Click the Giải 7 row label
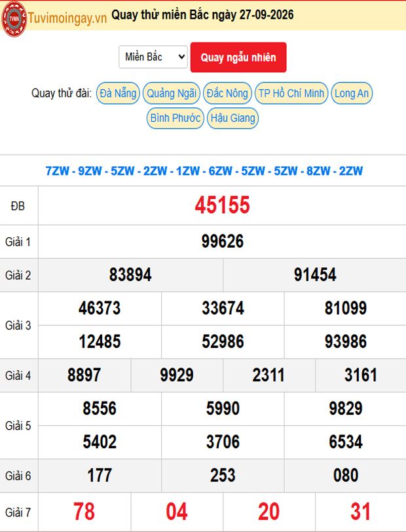This screenshot has width=406, height=532. coord(18,512)
